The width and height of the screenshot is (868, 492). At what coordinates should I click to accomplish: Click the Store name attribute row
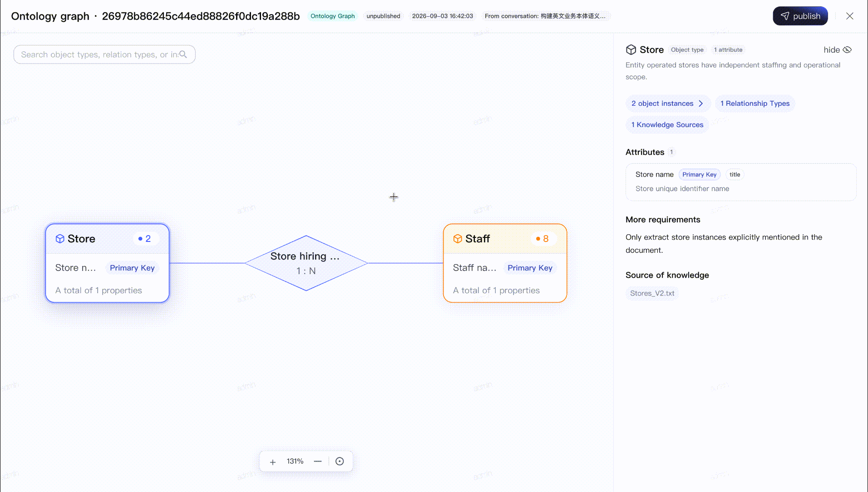(x=741, y=182)
